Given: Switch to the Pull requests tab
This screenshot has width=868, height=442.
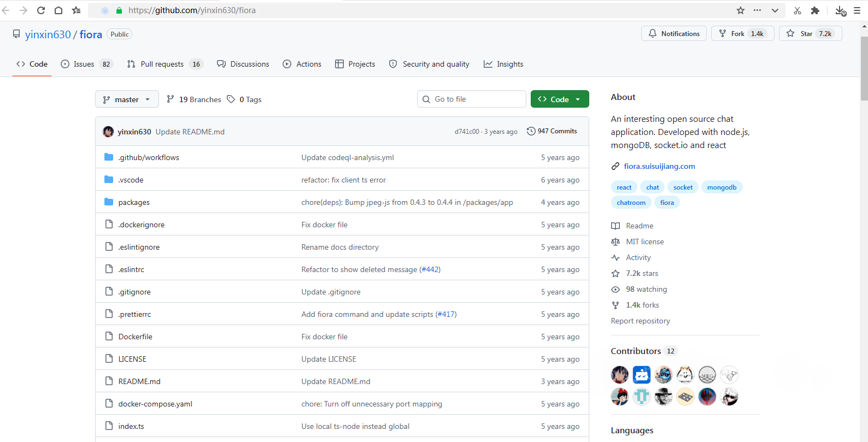Looking at the screenshot, I should tap(165, 64).
